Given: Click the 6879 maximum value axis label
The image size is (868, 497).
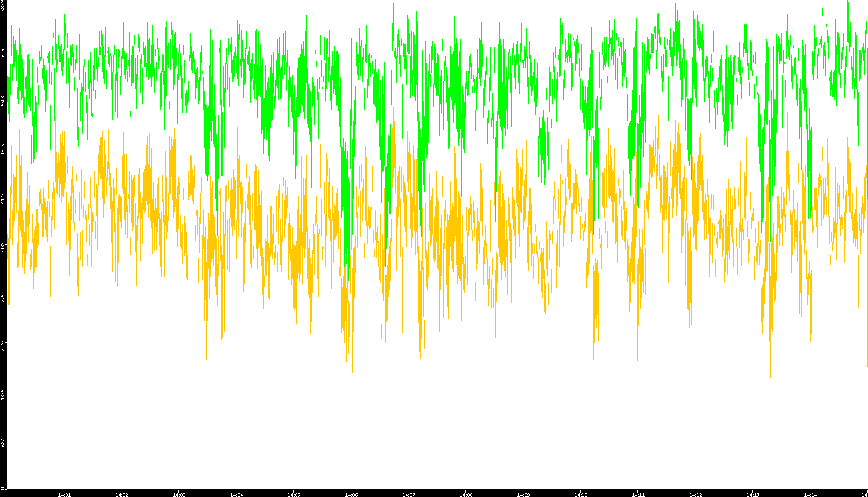Looking at the screenshot, I should pyautogui.click(x=3, y=6).
